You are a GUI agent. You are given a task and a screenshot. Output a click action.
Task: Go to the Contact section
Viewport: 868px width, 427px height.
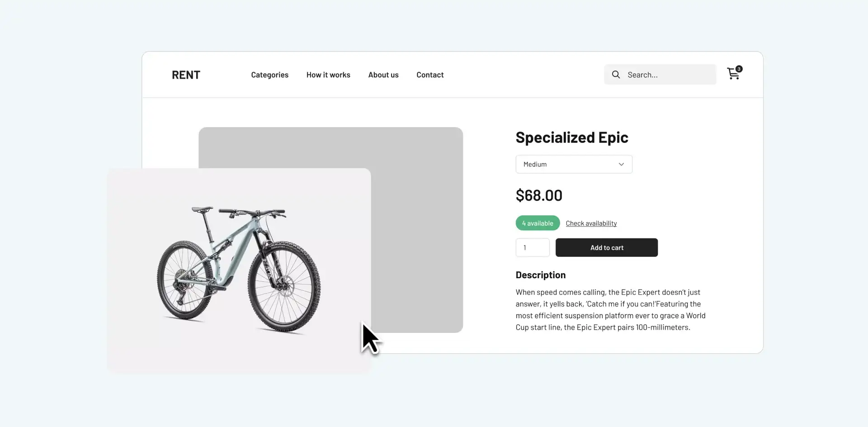point(430,75)
